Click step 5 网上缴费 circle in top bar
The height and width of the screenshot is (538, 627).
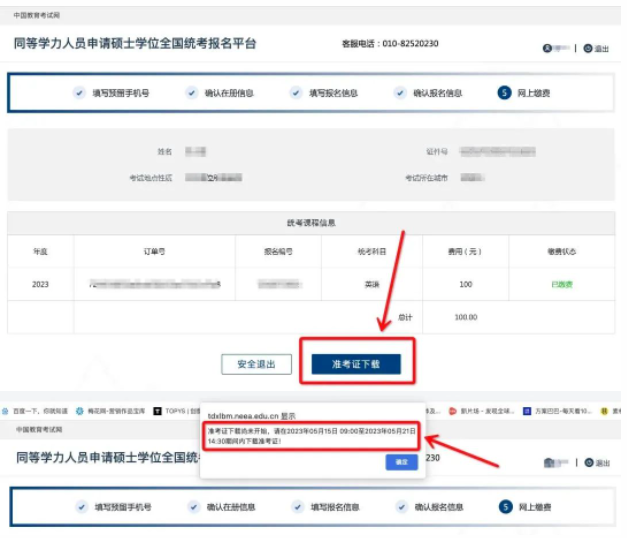pos(505,93)
